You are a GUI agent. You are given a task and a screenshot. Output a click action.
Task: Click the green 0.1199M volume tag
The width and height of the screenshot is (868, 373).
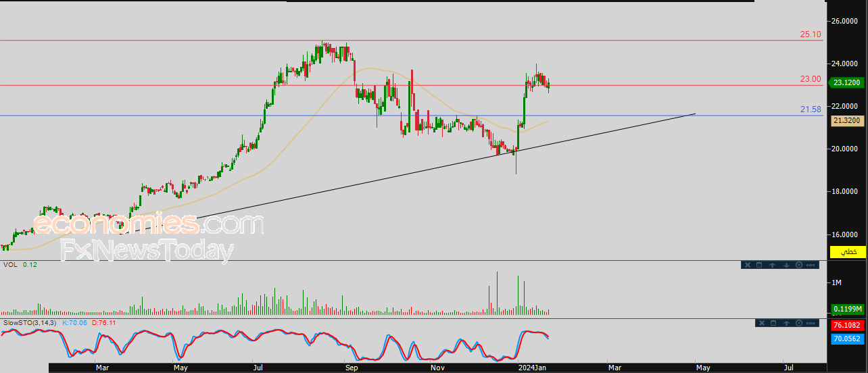[x=848, y=309]
